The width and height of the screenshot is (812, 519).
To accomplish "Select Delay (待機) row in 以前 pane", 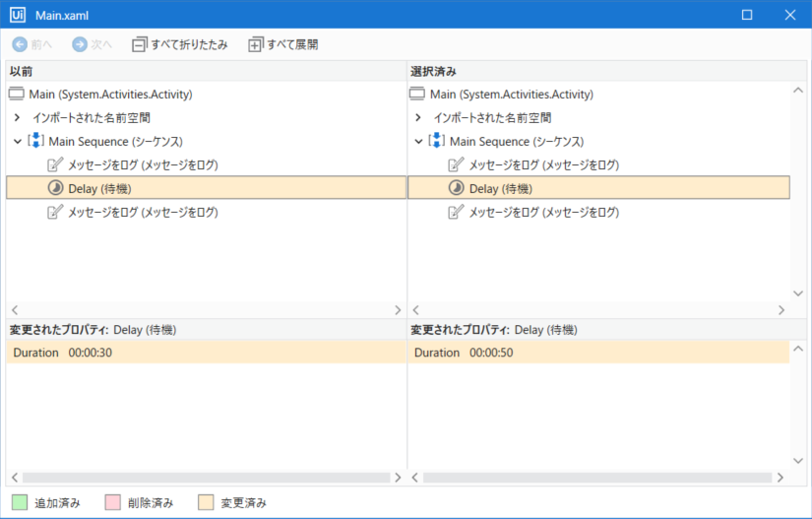I will coord(206,187).
